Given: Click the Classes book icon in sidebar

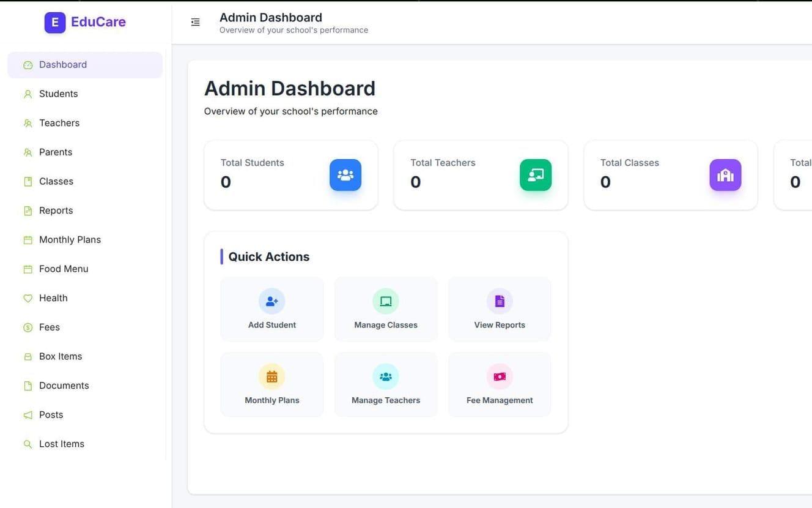Looking at the screenshot, I should [28, 182].
